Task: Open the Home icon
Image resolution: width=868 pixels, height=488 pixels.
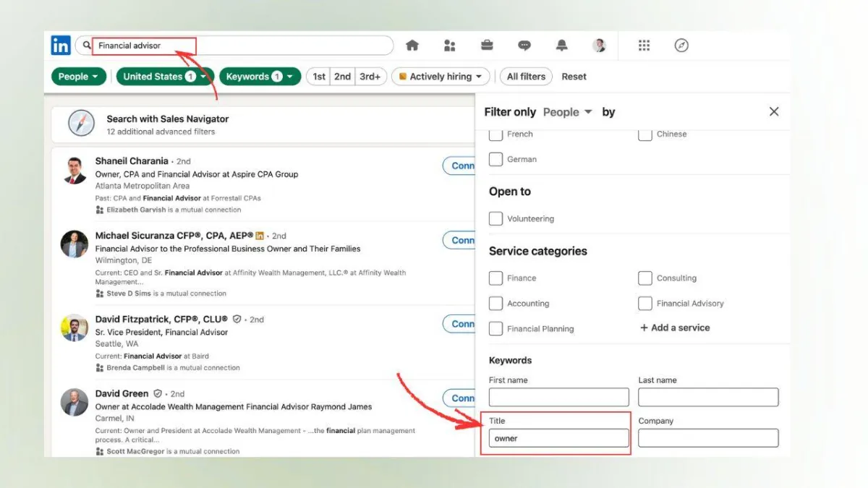Action: click(412, 46)
